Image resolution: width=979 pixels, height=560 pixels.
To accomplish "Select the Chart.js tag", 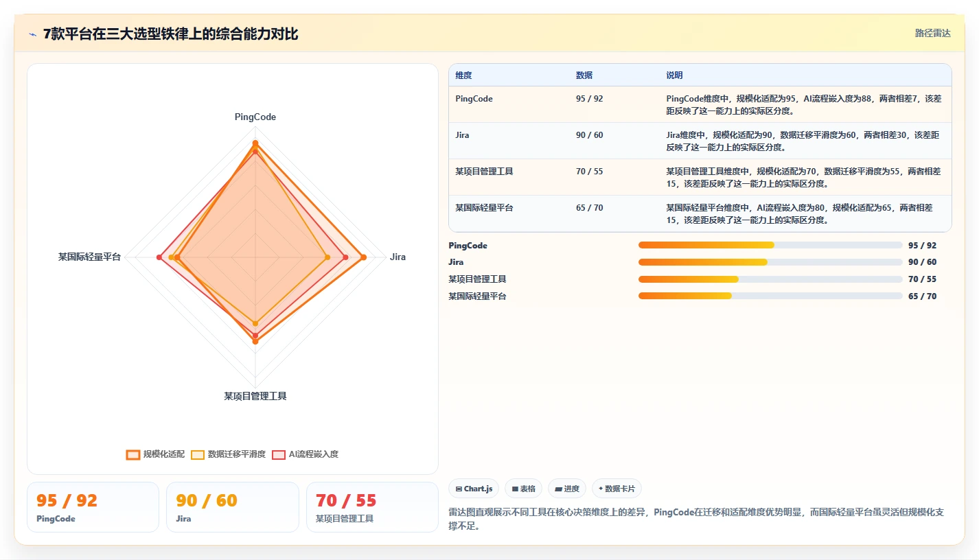I will pos(474,489).
